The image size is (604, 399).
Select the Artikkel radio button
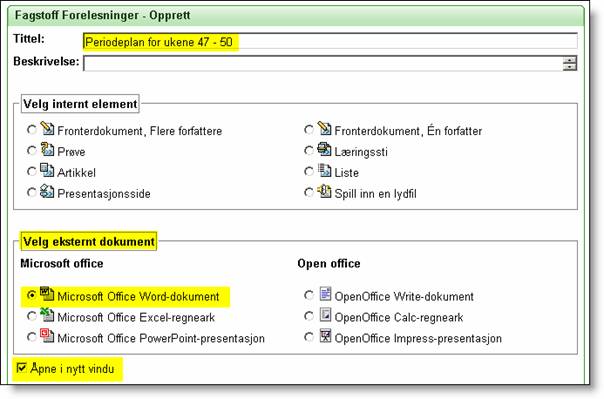(x=32, y=171)
